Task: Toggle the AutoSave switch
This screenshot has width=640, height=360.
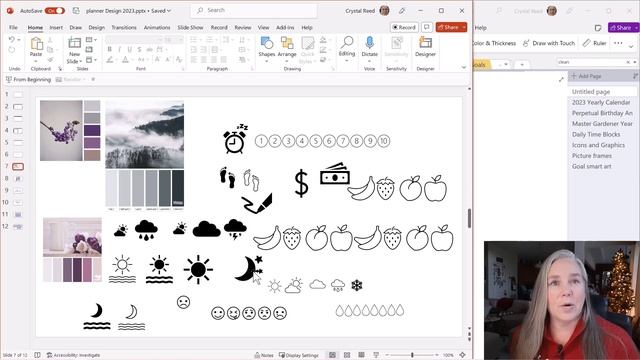Action: [x=55, y=11]
